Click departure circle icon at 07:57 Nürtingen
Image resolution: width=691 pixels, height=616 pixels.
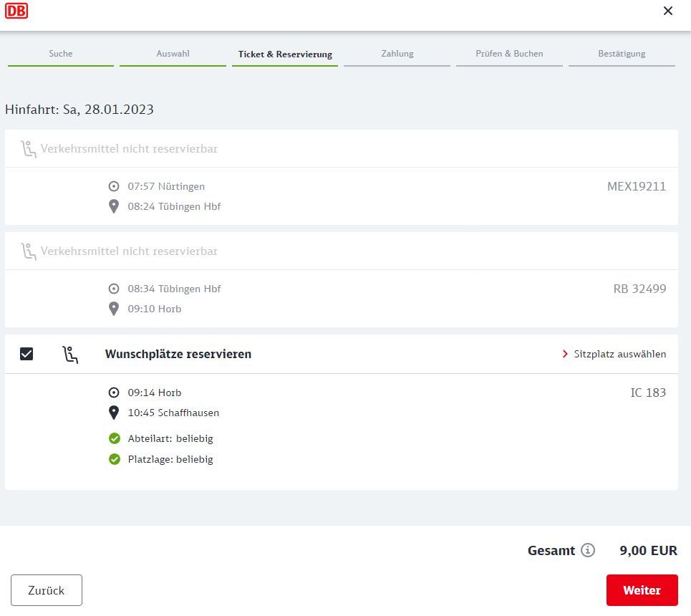tap(114, 186)
